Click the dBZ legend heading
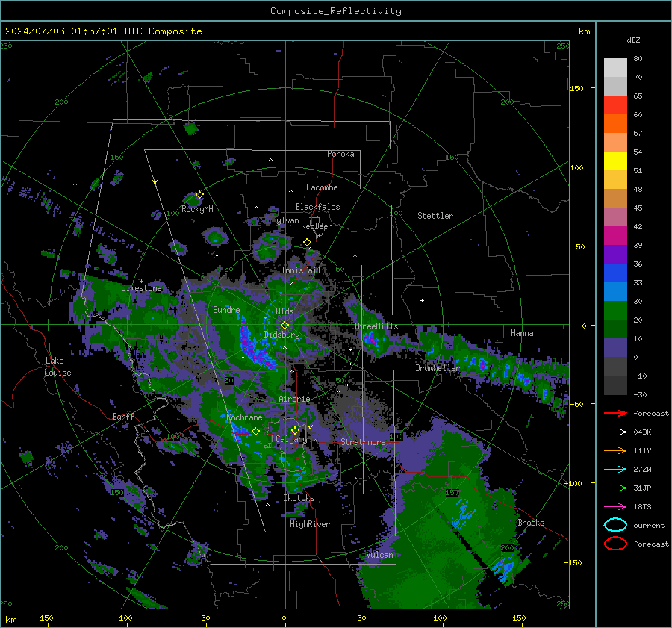 tap(633, 40)
